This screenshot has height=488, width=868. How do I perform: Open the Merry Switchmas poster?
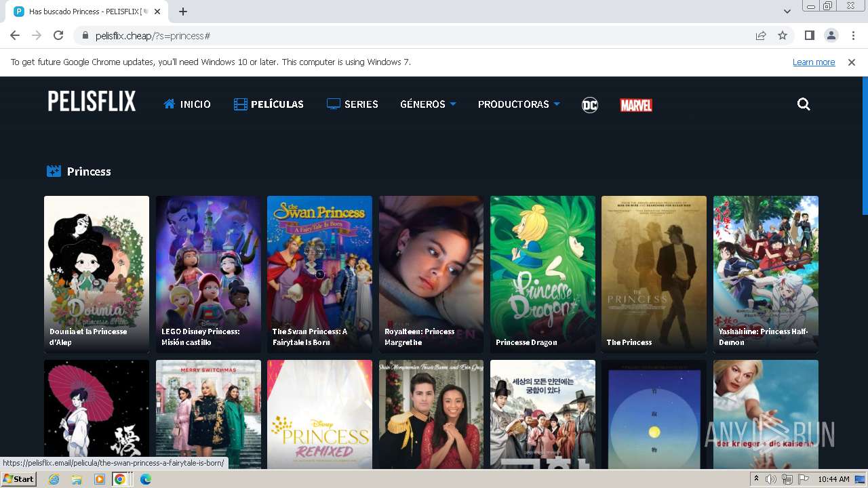click(208, 414)
